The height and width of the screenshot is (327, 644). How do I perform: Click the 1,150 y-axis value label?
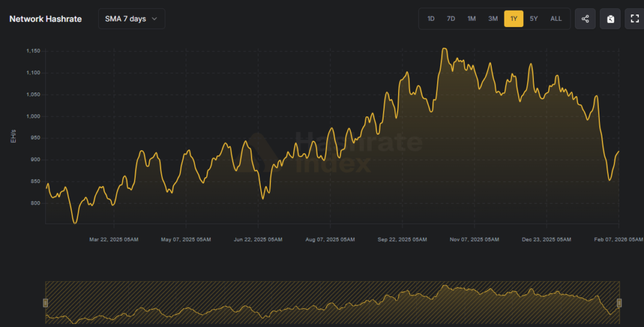coord(33,51)
